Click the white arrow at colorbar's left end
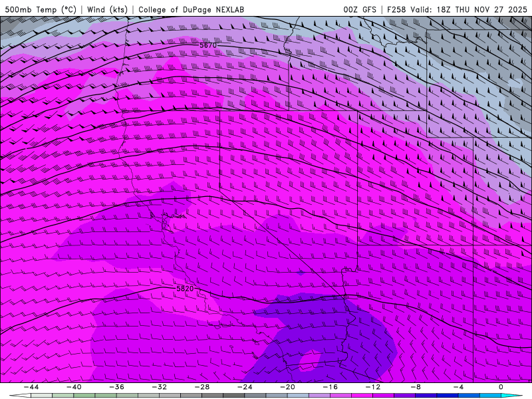Image resolution: width=532 pixels, height=399 pixels. click(x=19, y=396)
